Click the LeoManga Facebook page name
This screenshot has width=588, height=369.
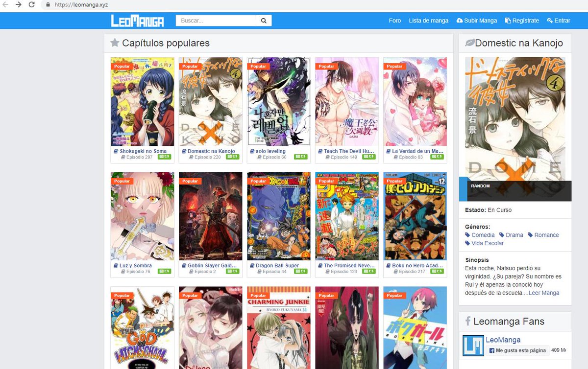[x=503, y=340]
